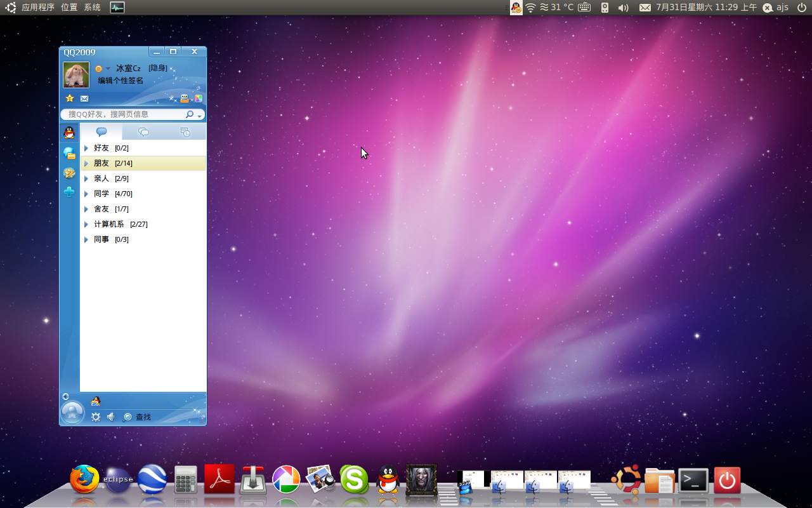
Task: Expand the 同事 [0/3] group
Action: click(143, 239)
